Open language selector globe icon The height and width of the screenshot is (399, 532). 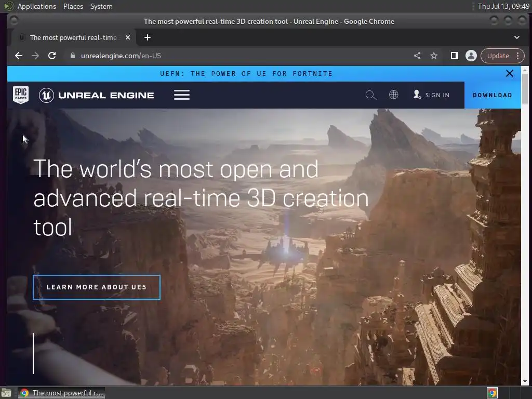pyautogui.click(x=394, y=95)
